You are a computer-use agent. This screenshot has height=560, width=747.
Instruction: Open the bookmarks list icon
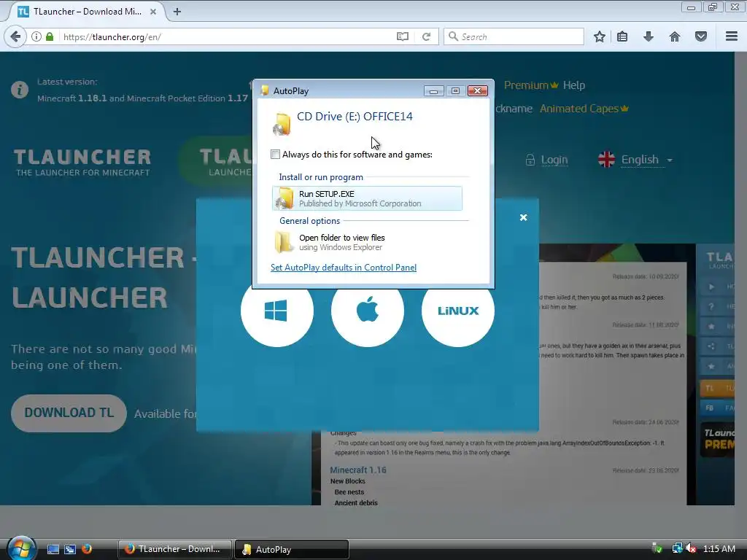(622, 36)
